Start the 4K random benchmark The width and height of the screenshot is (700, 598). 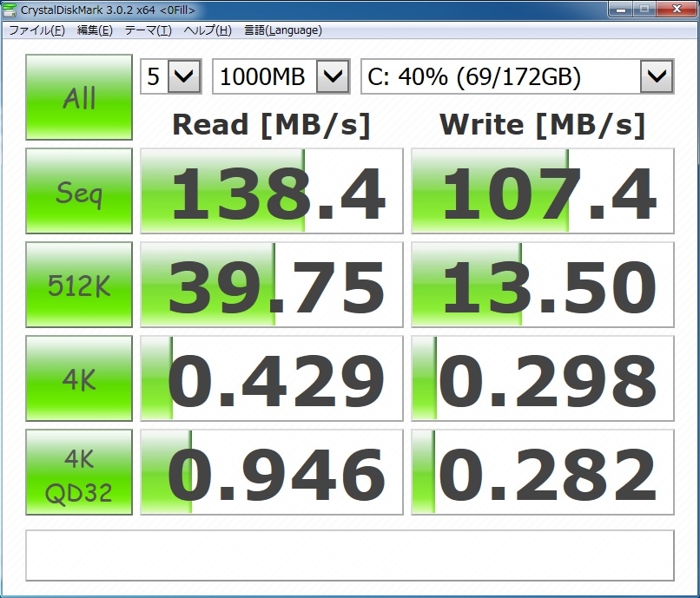coord(79,378)
